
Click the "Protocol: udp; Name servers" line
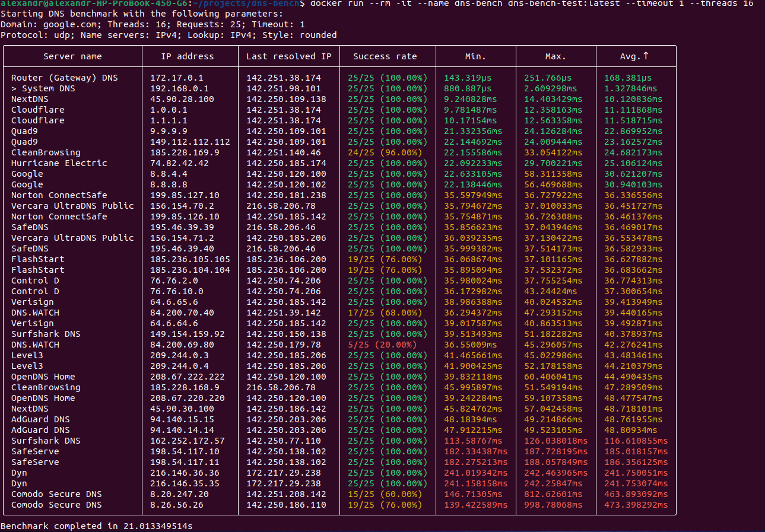169,35
